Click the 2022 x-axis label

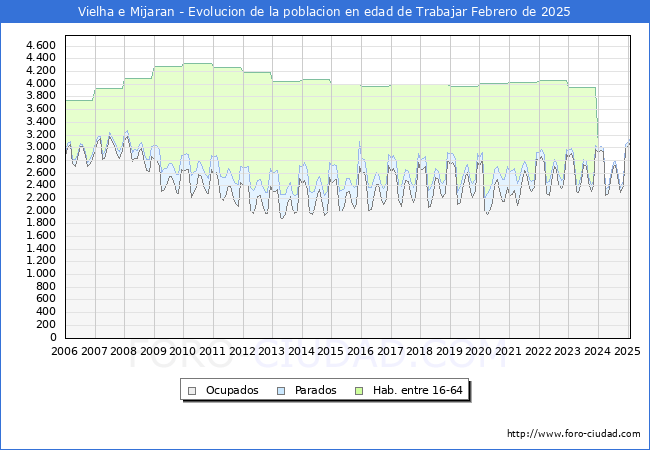click(x=538, y=351)
